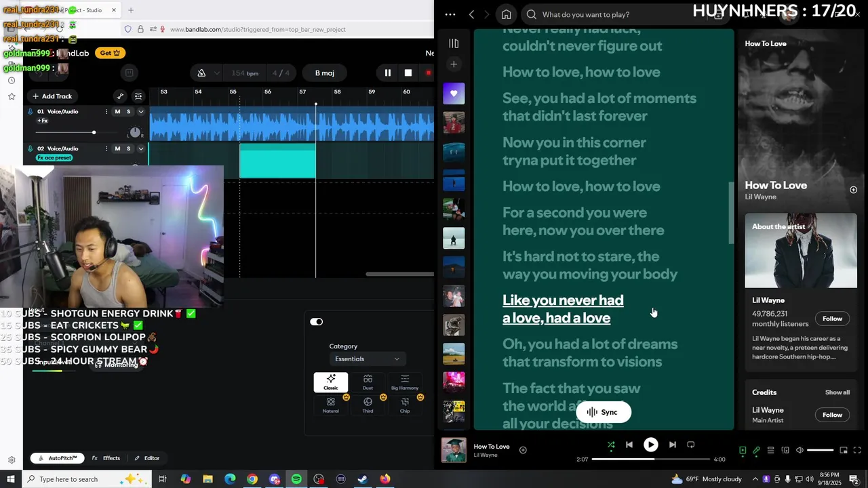
Task: Expand track 01 options chevron
Action: [141, 112]
